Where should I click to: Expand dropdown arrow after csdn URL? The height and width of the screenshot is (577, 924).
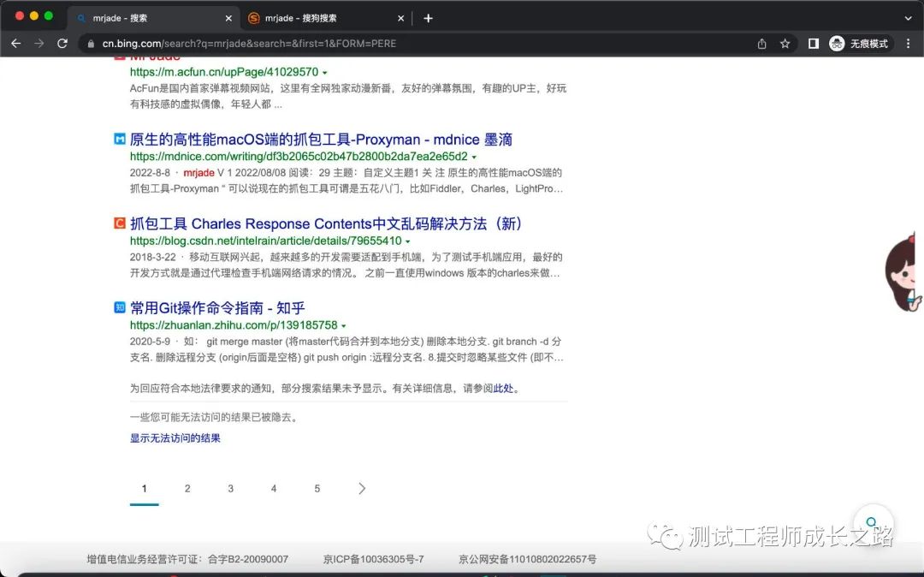pyautogui.click(x=408, y=241)
